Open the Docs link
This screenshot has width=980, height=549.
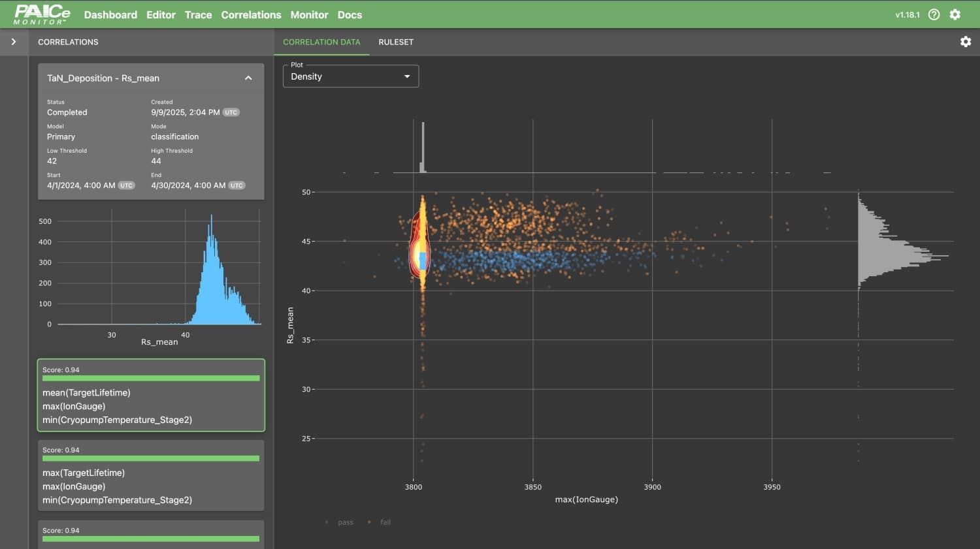click(350, 14)
